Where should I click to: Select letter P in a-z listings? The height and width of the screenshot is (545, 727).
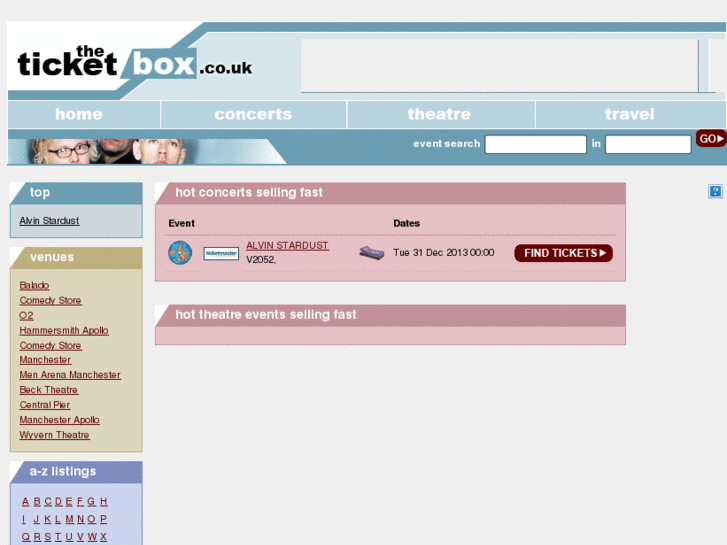coord(103,519)
